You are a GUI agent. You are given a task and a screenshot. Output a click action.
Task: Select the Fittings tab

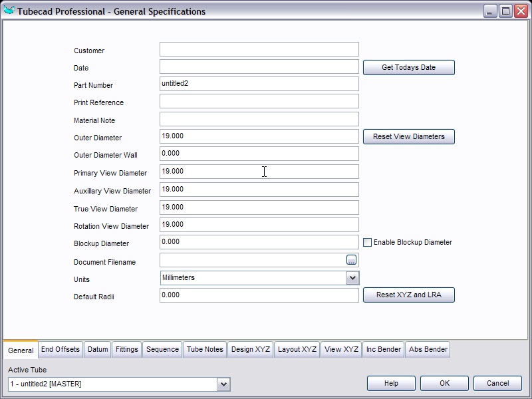[x=127, y=349]
